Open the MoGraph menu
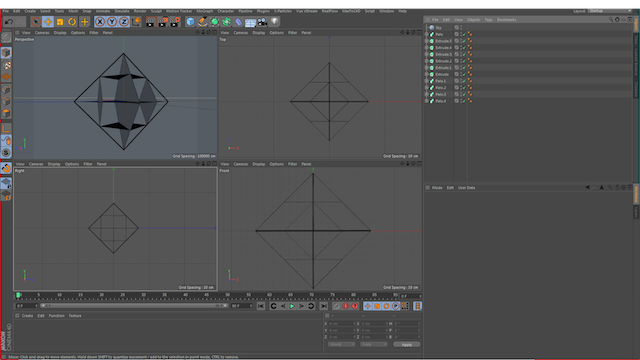The height and width of the screenshot is (360, 640). tap(204, 11)
